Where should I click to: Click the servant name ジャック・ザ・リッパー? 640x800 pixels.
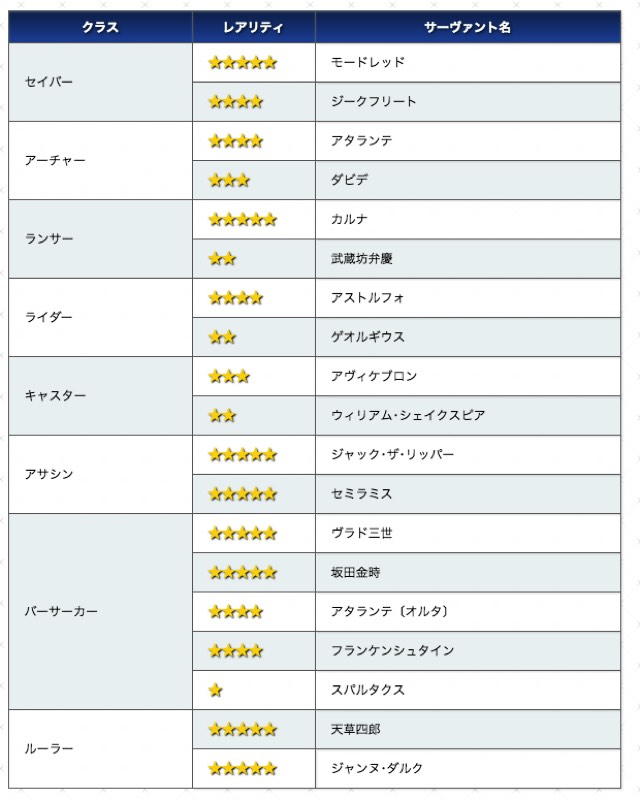(392, 454)
